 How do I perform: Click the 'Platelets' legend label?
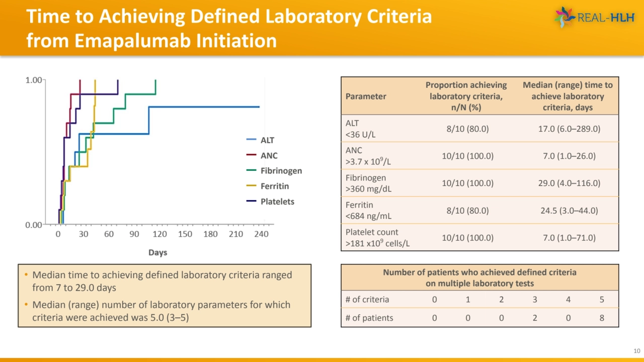[x=277, y=201]
